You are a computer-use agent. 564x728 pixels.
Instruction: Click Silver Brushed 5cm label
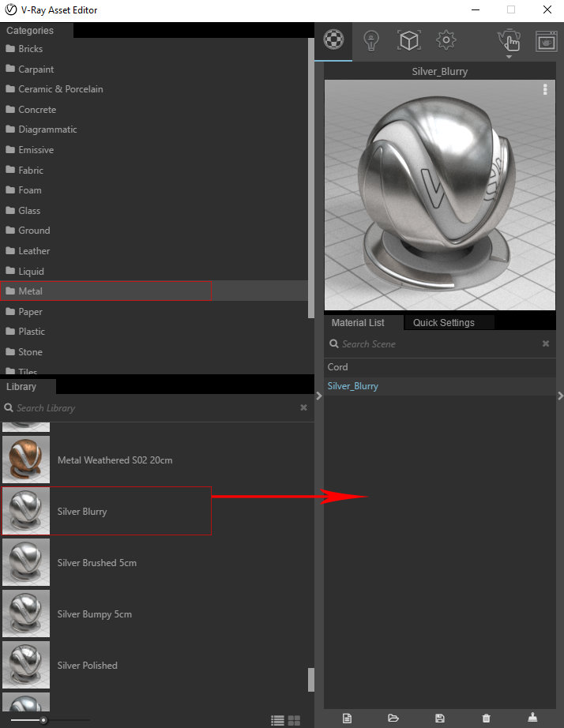[x=96, y=563]
